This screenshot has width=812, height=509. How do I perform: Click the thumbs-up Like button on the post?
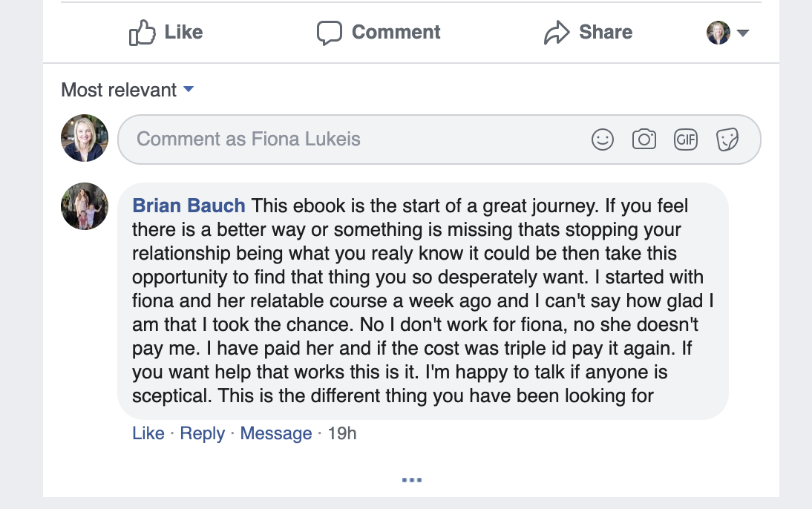coord(166,33)
